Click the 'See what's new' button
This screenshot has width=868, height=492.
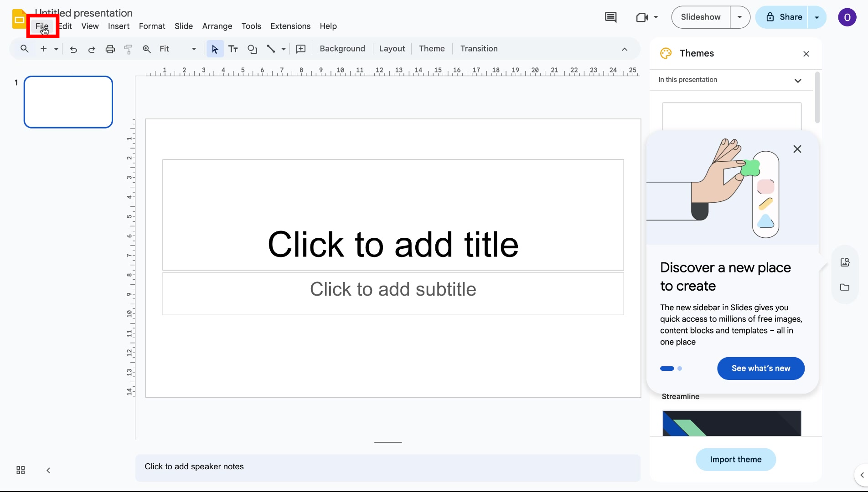tap(760, 368)
